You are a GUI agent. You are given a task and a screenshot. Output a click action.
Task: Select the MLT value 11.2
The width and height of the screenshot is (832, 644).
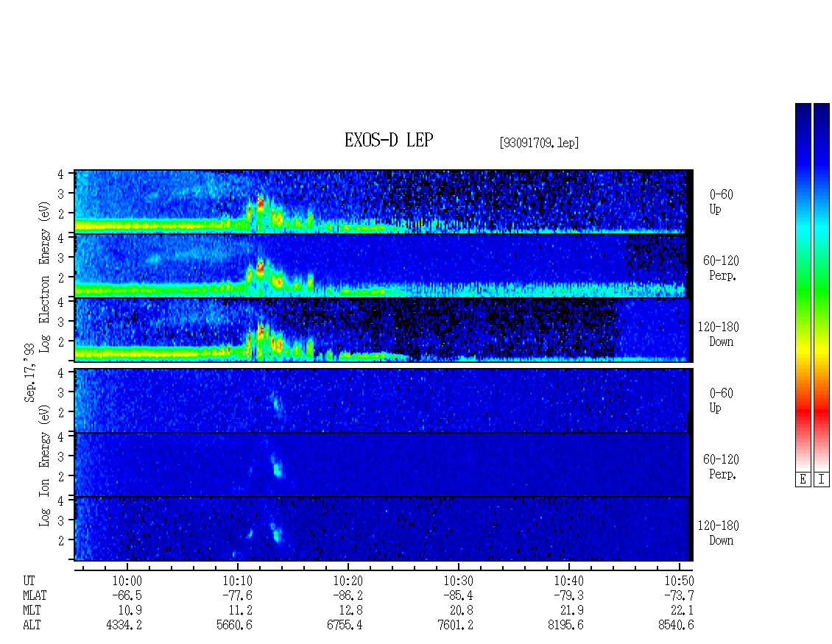click(x=240, y=611)
